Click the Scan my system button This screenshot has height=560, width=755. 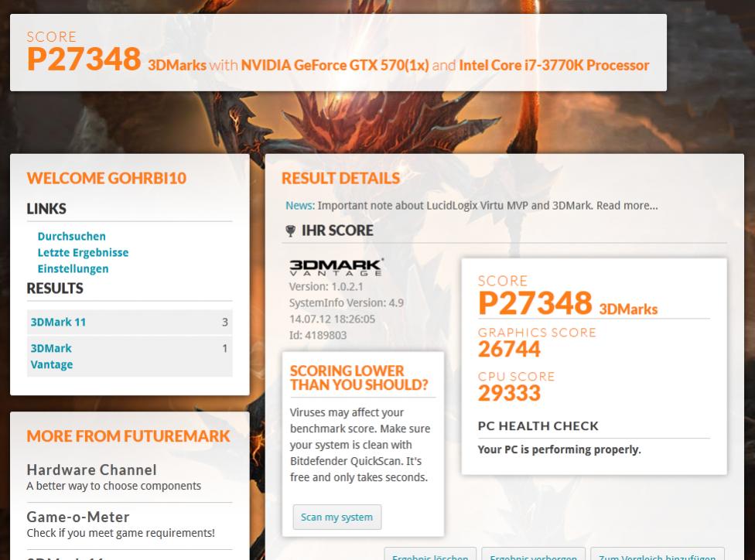click(337, 517)
